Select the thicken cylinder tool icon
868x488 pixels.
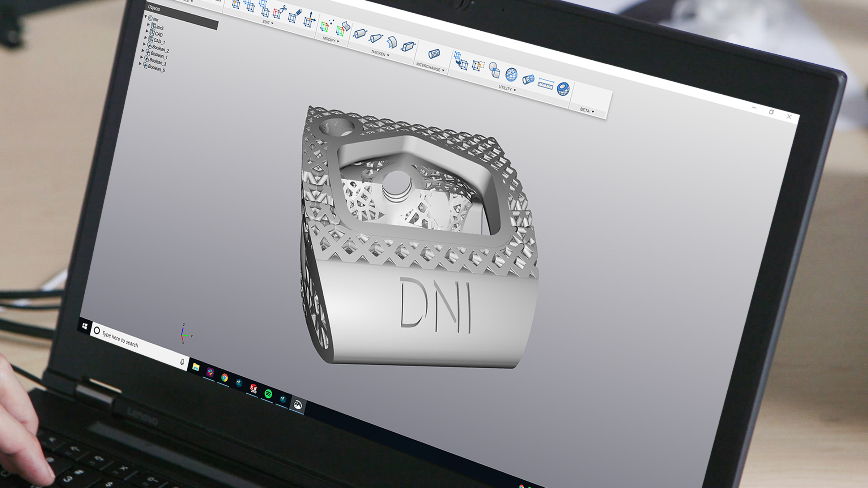(360, 34)
